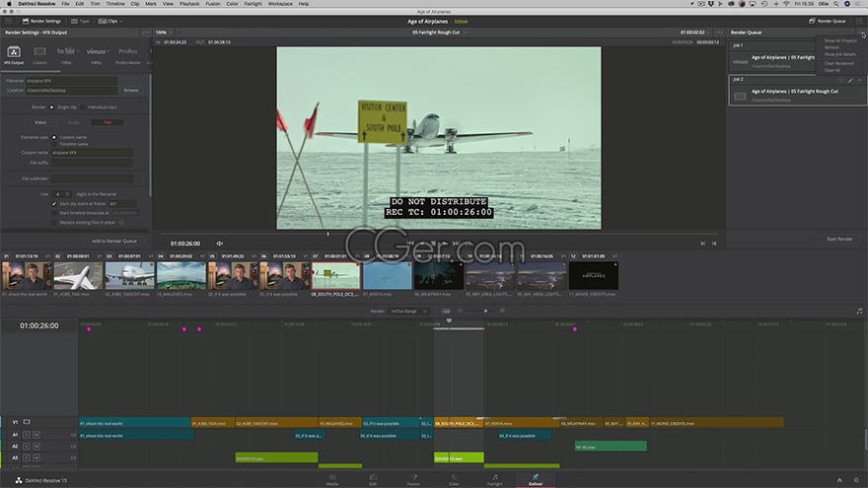
Task: Select the VFX Output render preset
Action: pyautogui.click(x=14, y=55)
